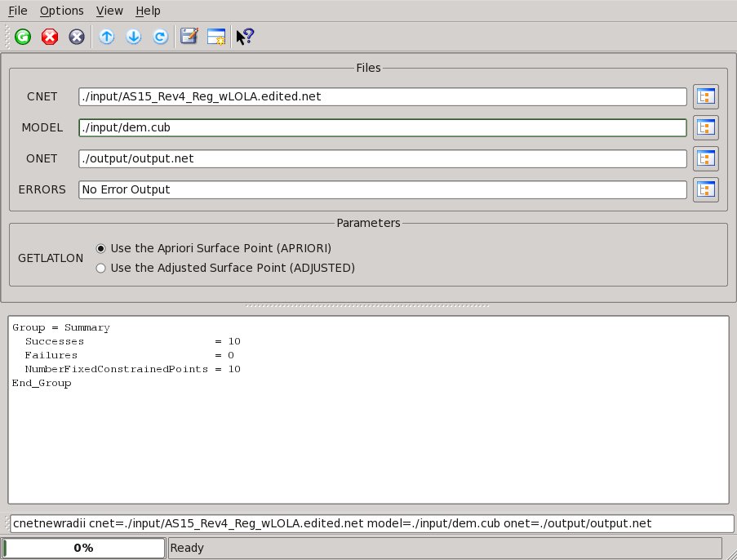Click the Clear Log window icon

tap(216, 37)
